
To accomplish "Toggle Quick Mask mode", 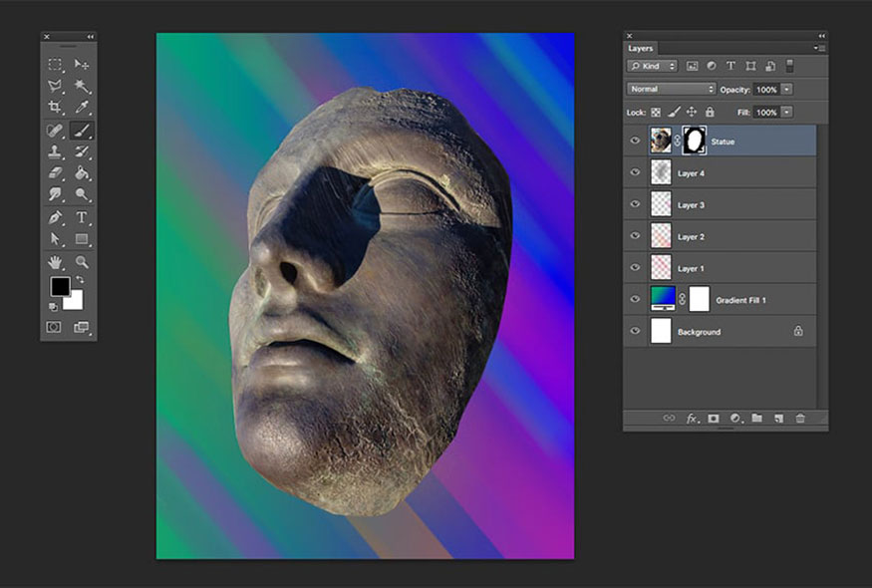I will point(54,327).
